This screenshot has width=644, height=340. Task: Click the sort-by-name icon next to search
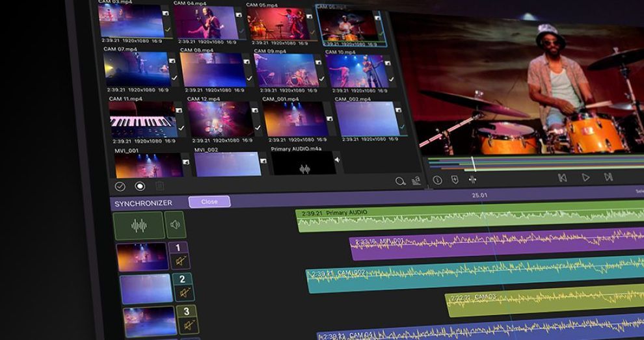tap(416, 181)
